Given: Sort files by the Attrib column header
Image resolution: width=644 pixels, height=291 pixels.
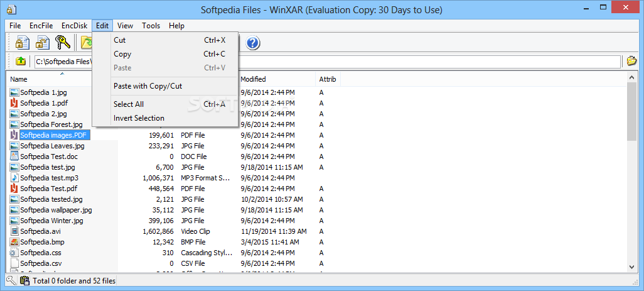Looking at the screenshot, I should tap(328, 79).
